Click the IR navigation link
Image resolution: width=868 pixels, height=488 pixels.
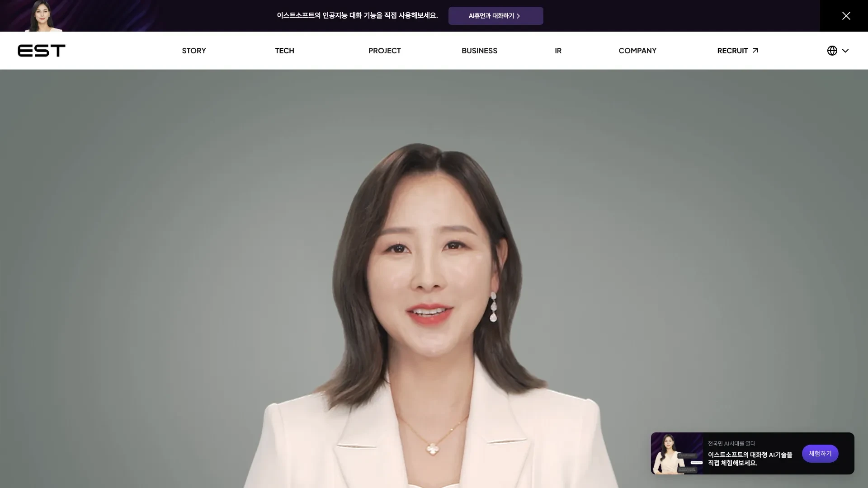[x=557, y=50]
